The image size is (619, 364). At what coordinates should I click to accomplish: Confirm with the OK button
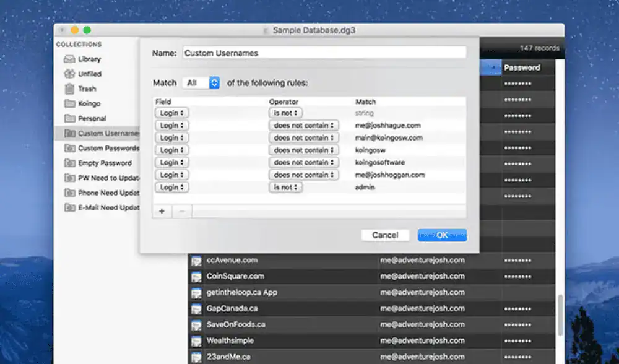pos(442,235)
